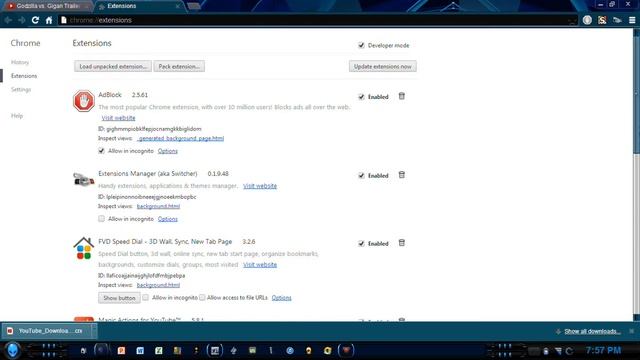Image resolution: width=640 pixels, height=360 pixels.
Task: Open Excel from the taskbar
Action: click(x=159, y=350)
